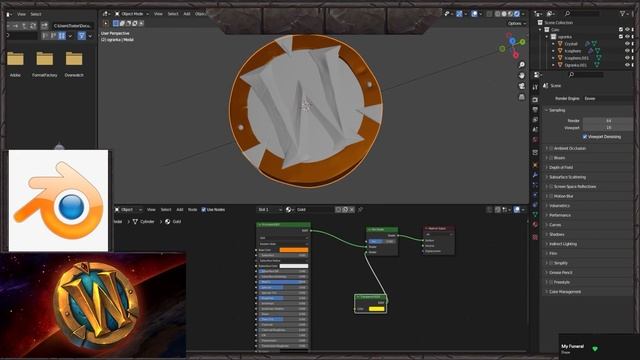Viewport: 640px width, 360px height.
Task: Click the Render samples value field
Action: pos(608,121)
